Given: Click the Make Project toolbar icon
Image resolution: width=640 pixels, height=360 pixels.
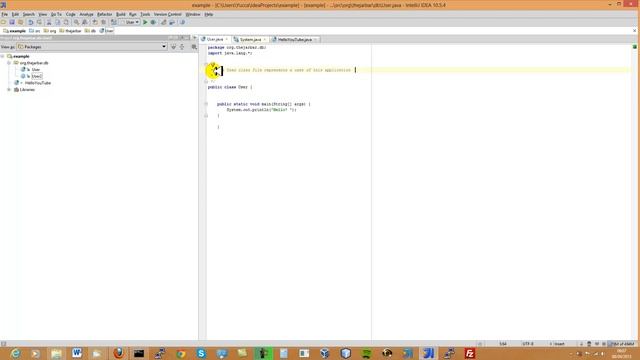Looking at the screenshot, I should pyautogui.click(x=113, y=22).
